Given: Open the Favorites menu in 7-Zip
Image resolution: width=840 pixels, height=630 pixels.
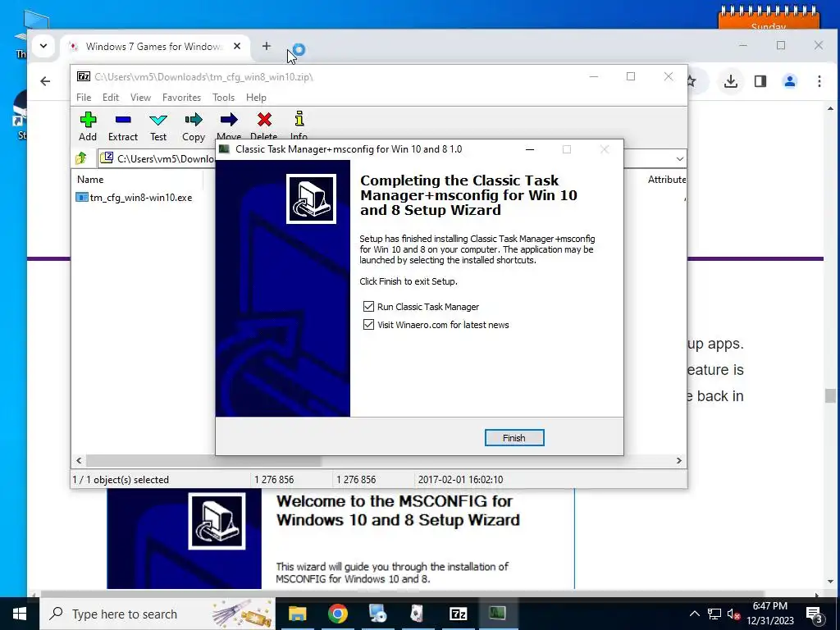Looking at the screenshot, I should pyautogui.click(x=181, y=98).
